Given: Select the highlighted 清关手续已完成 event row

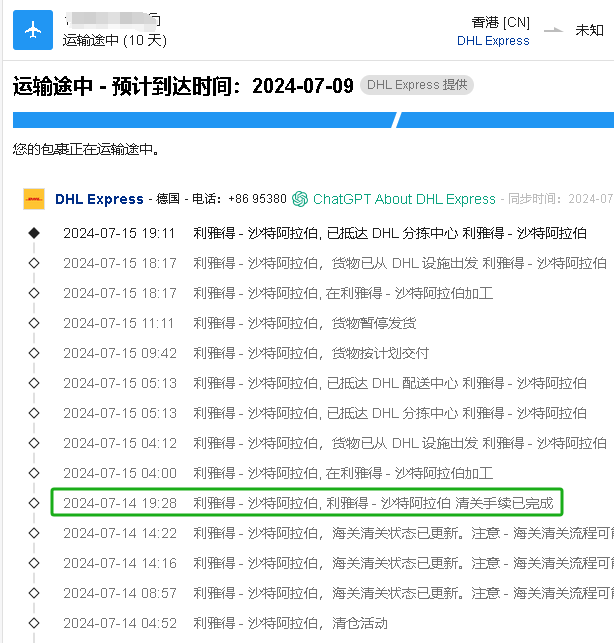Looking at the screenshot, I should [307, 503].
